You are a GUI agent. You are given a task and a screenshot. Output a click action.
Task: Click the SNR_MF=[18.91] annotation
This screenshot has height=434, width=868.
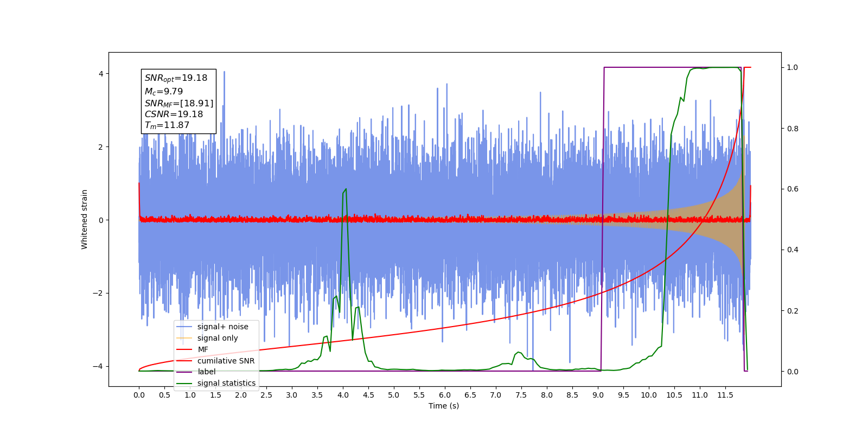tap(179, 103)
